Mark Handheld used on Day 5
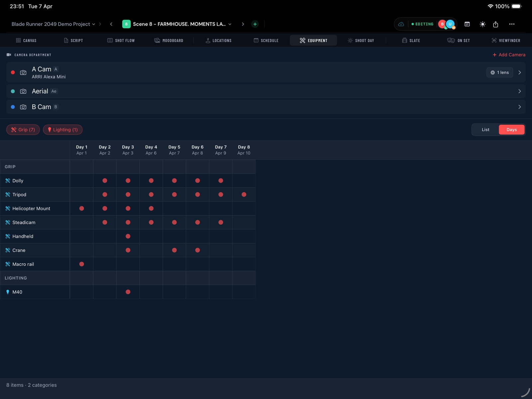Image resolution: width=532 pixels, height=399 pixels. 174,236
